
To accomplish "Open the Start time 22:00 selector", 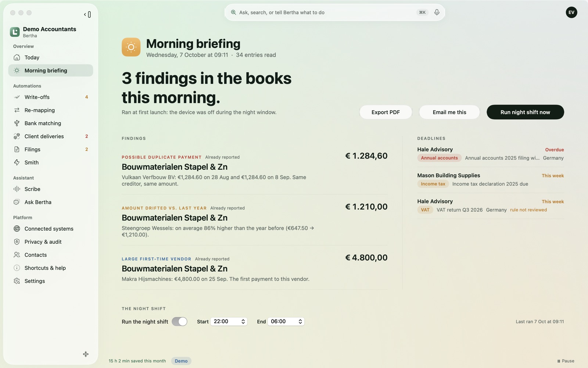I will click(x=229, y=322).
